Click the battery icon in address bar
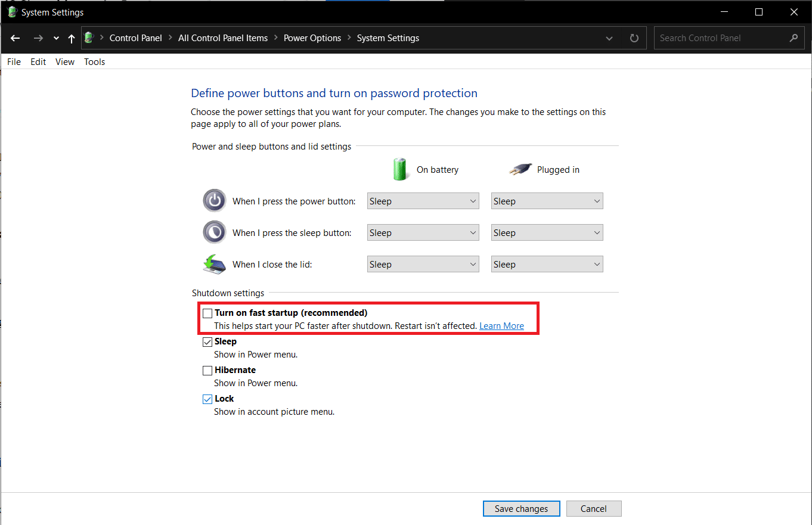This screenshot has width=812, height=525. 89,38
